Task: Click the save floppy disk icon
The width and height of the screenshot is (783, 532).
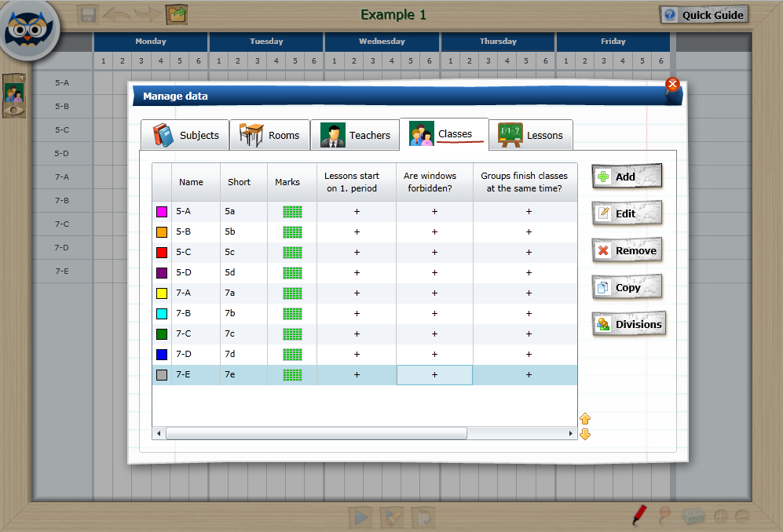Action: coord(88,14)
